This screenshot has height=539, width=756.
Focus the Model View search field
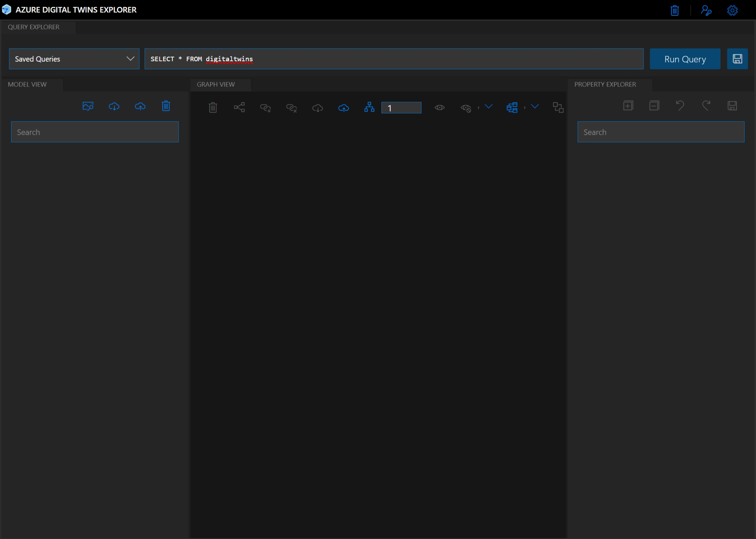[x=95, y=132]
